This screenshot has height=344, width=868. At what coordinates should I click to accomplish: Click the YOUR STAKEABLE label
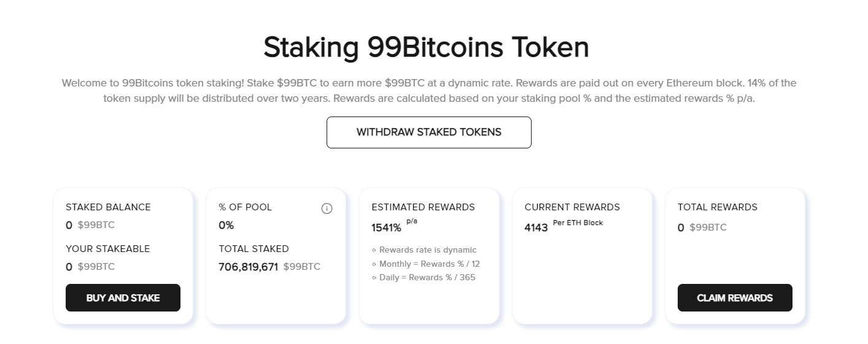tap(107, 249)
